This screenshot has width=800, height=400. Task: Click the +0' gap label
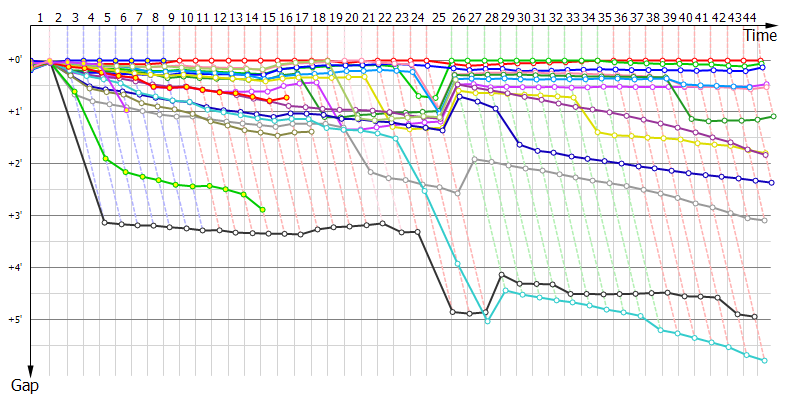coord(14,59)
